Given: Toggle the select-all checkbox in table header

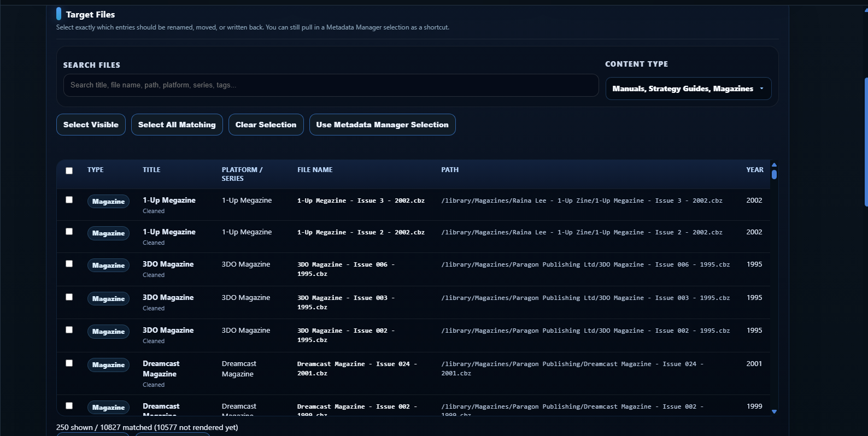Looking at the screenshot, I should (69, 170).
